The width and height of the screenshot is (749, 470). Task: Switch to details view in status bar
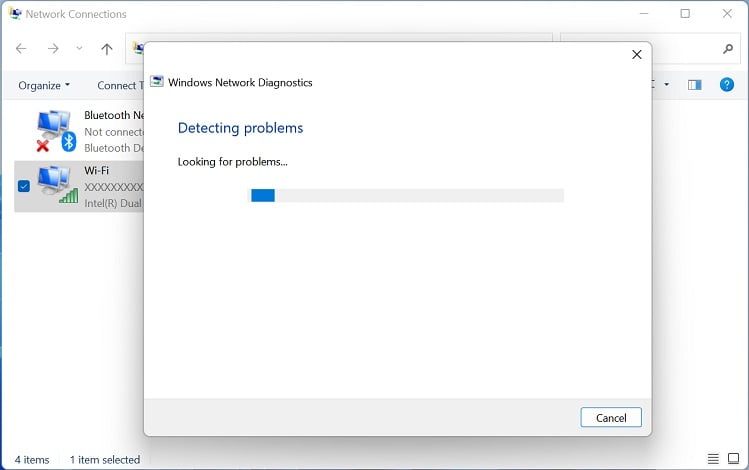[713, 459]
